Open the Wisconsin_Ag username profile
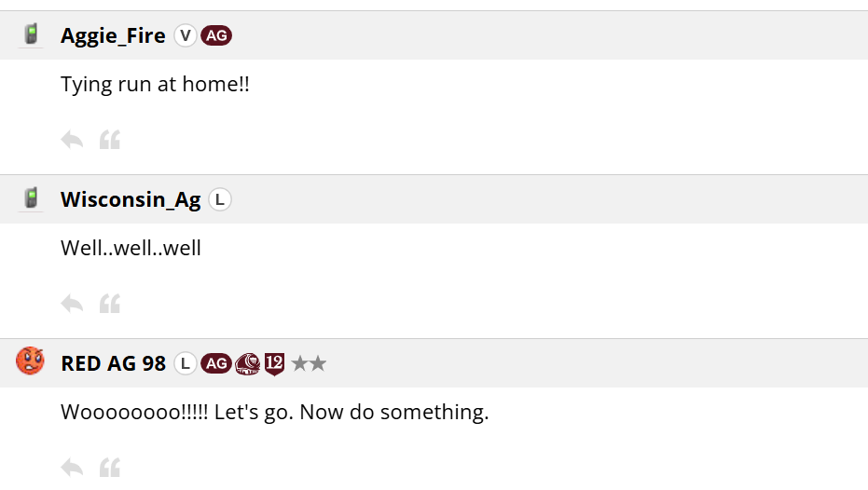Image resolution: width=868 pixels, height=490 pixels. [131, 199]
